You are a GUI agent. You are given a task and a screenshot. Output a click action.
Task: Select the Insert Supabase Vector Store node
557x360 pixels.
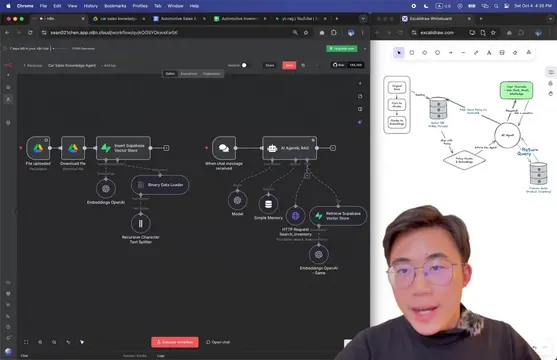[x=123, y=148]
